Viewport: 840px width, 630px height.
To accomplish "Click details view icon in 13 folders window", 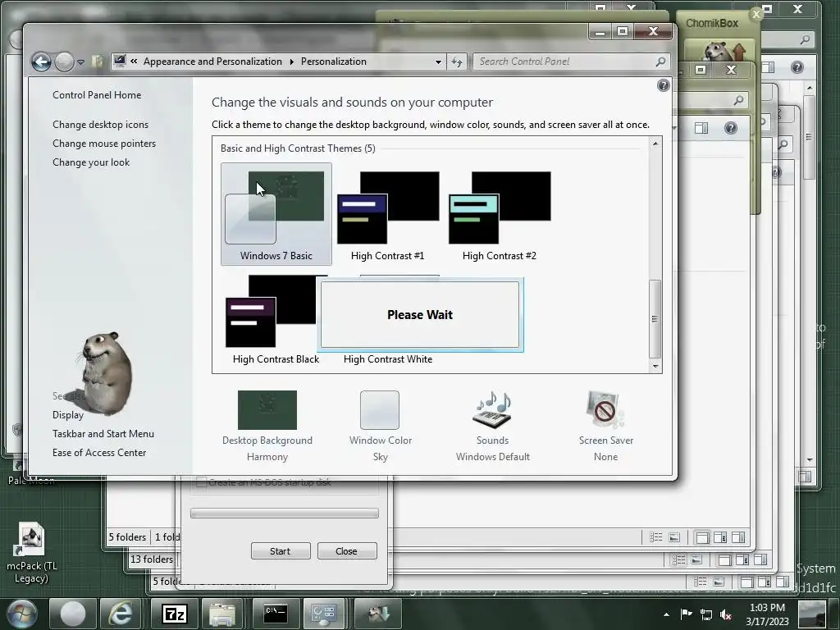I will point(678,560).
